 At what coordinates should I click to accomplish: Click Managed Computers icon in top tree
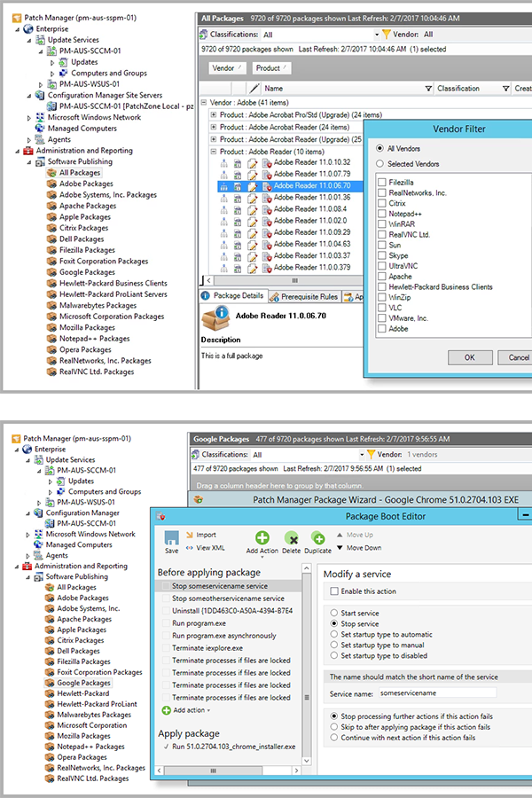tap(40, 129)
